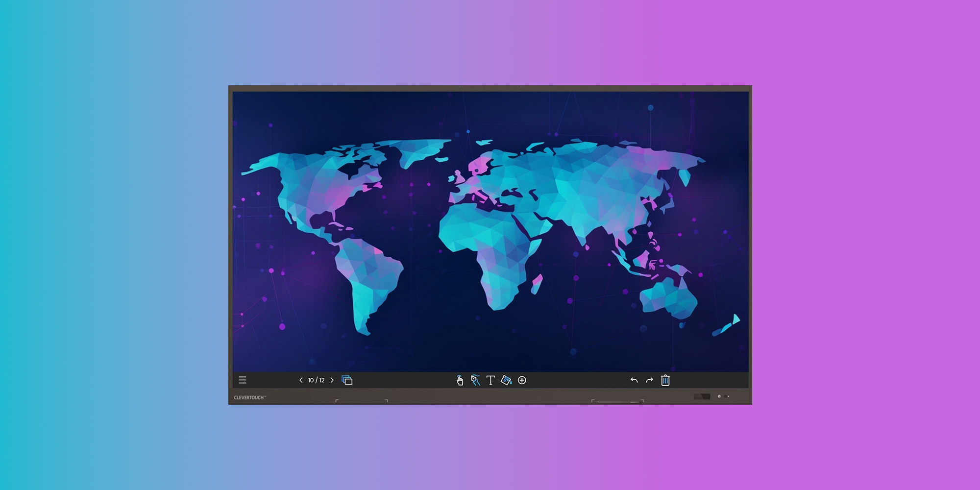
Task: Open the hamburger menu in the whiteboard toolbar
Action: tap(243, 380)
